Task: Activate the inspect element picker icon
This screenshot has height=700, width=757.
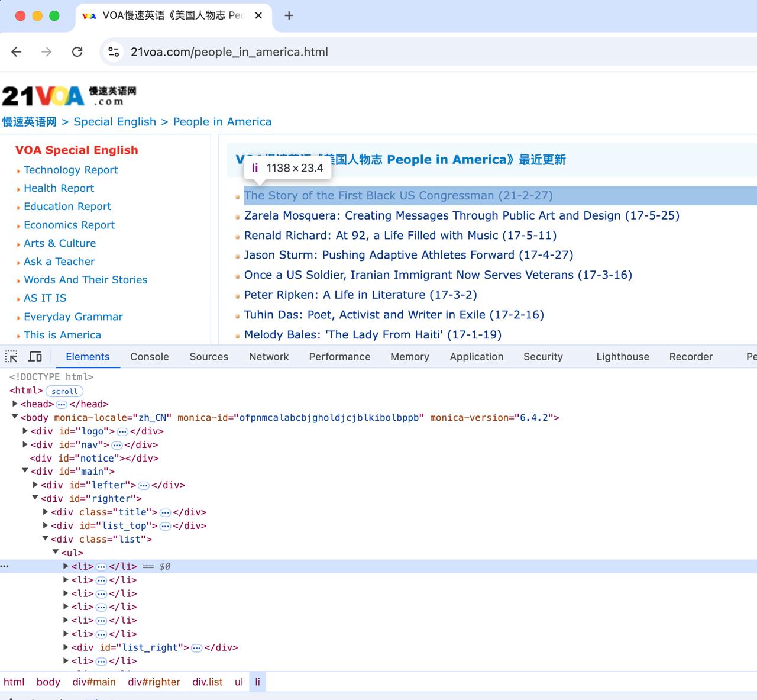Action: [11, 357]
